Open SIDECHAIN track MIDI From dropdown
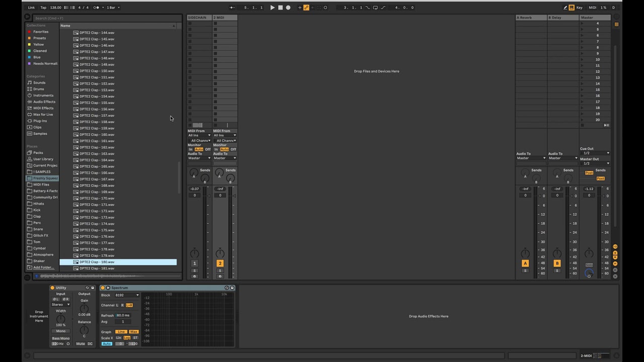 [199, 135]
